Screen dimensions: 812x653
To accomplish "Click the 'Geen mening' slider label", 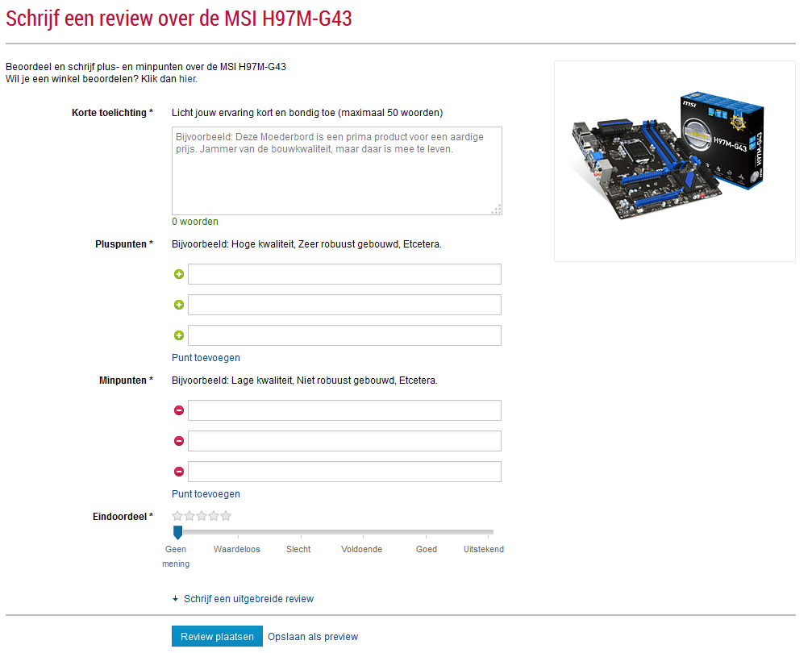I will click(176, 557).
